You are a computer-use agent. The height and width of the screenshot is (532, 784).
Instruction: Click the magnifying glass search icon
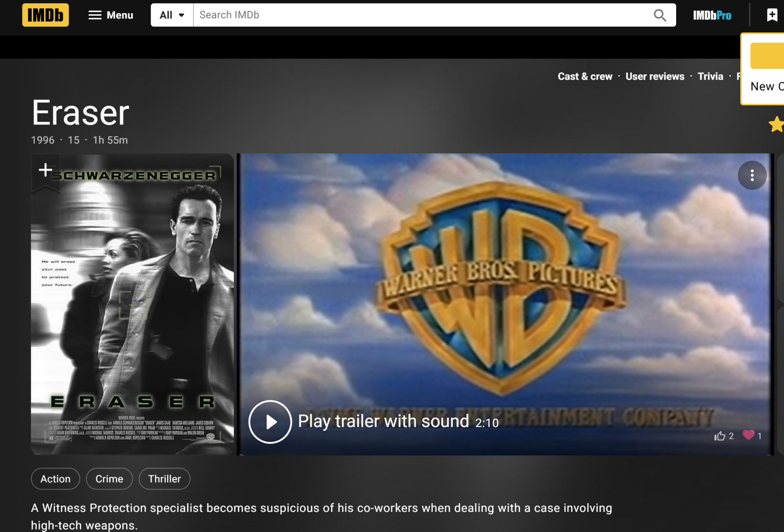(660, 15)
